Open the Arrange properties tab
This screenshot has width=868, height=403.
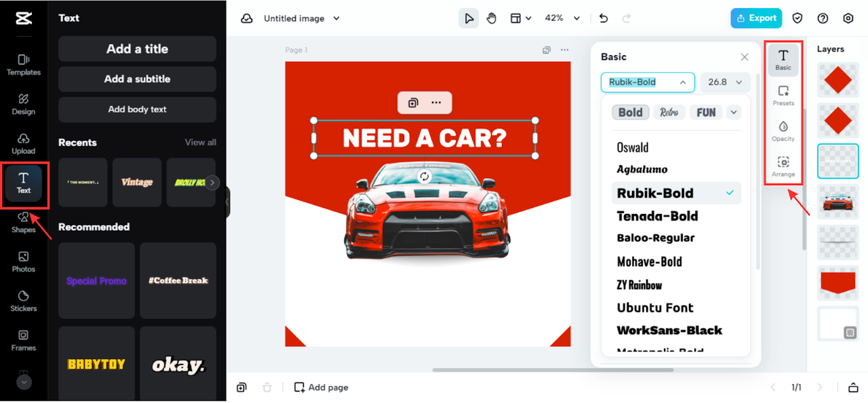coord(783,167)
